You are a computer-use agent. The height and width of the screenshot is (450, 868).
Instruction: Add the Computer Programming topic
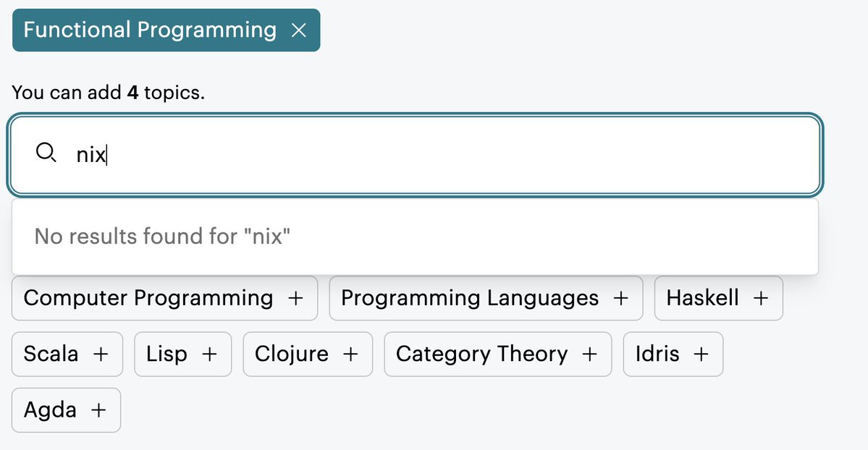[x=164, y=298]
